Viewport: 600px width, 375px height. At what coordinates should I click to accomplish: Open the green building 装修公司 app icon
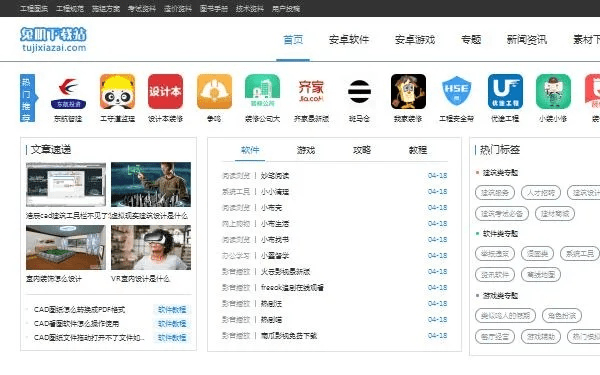(262, 92)
